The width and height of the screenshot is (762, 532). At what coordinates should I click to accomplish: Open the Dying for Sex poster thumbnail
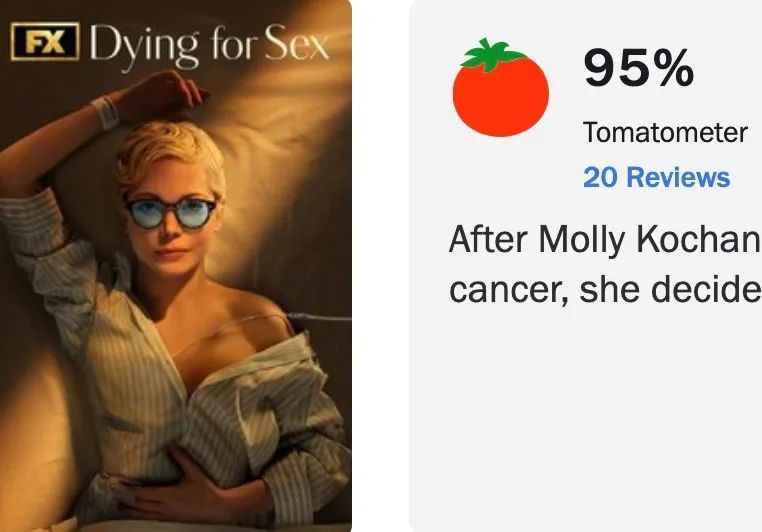[175, 266]
